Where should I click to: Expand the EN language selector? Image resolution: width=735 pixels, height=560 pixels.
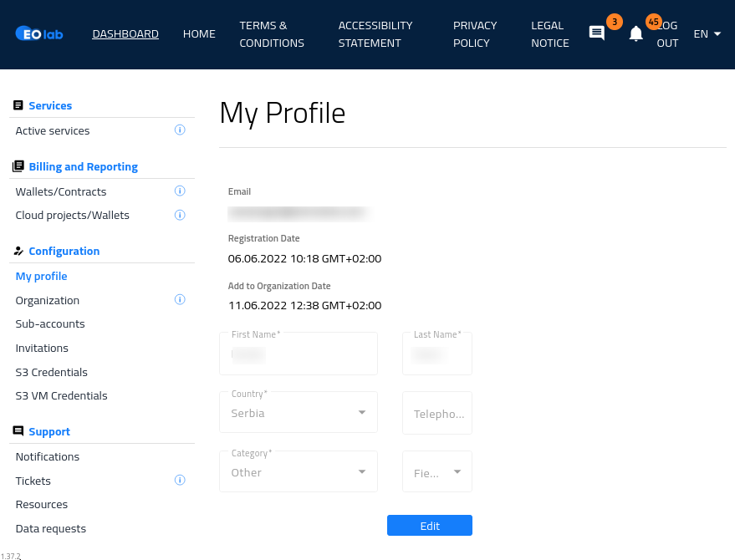707,34
